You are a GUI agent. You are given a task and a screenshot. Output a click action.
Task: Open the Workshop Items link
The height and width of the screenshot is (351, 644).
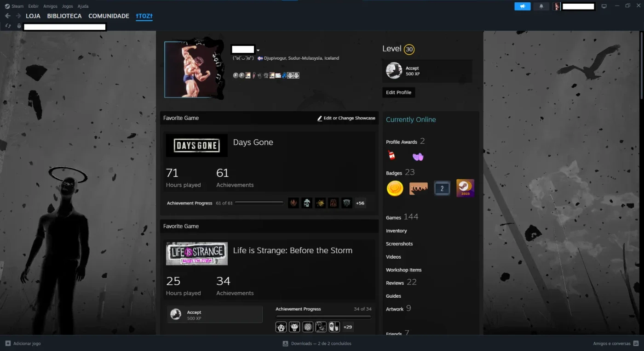(x=404, y=270)
